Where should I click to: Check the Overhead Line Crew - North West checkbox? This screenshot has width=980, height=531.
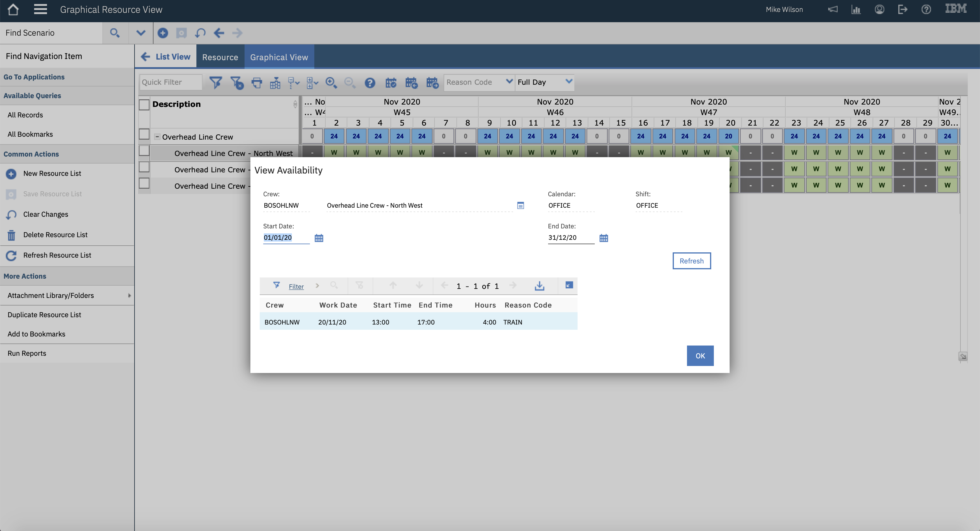pyautogui.click(x=144, y=150)
